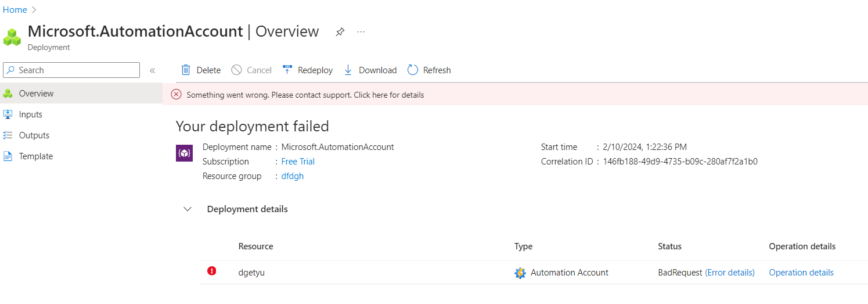Viewport: 868px width, 304px height.
Task: Open the more options ellipsis menu
Action: click(x=361, y=32)
